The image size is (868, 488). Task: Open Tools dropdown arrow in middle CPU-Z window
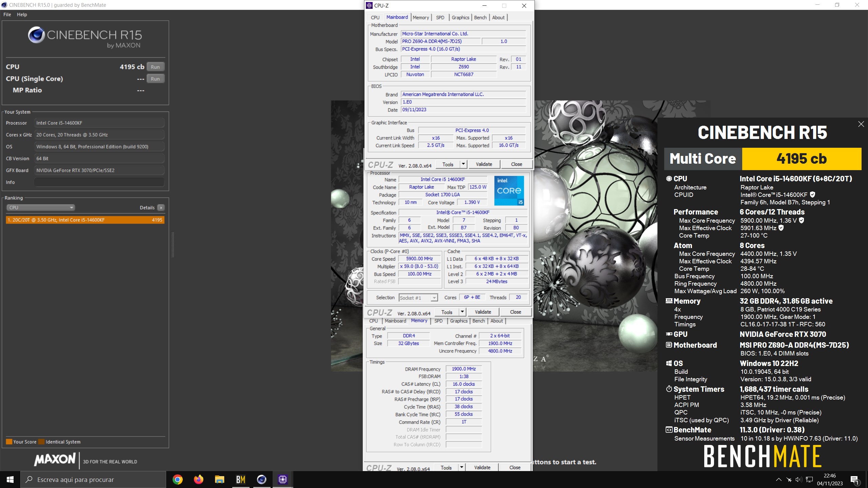coord(462,312)
